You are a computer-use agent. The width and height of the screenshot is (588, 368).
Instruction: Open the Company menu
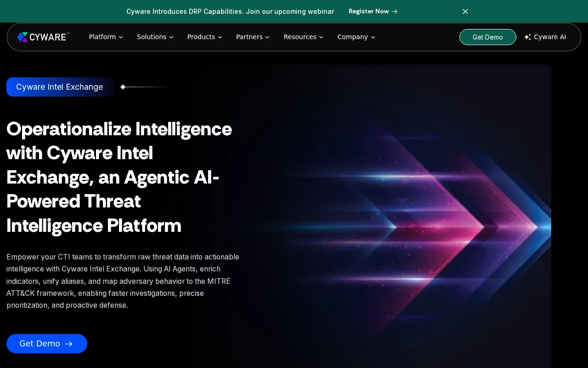click(356, 37)
